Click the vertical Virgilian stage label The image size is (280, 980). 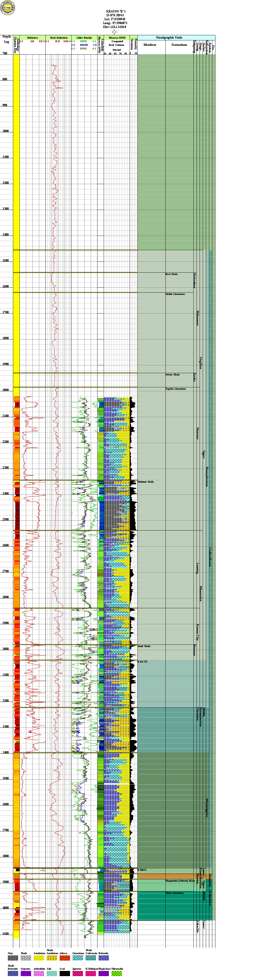[x=201, y=363]
